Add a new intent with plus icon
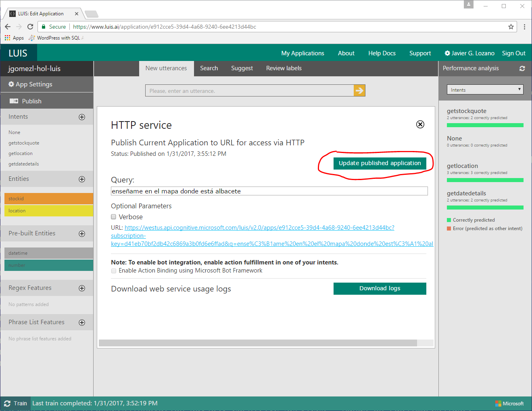The image size is (532, 411). pyautogui.click(x=82, y=117)
